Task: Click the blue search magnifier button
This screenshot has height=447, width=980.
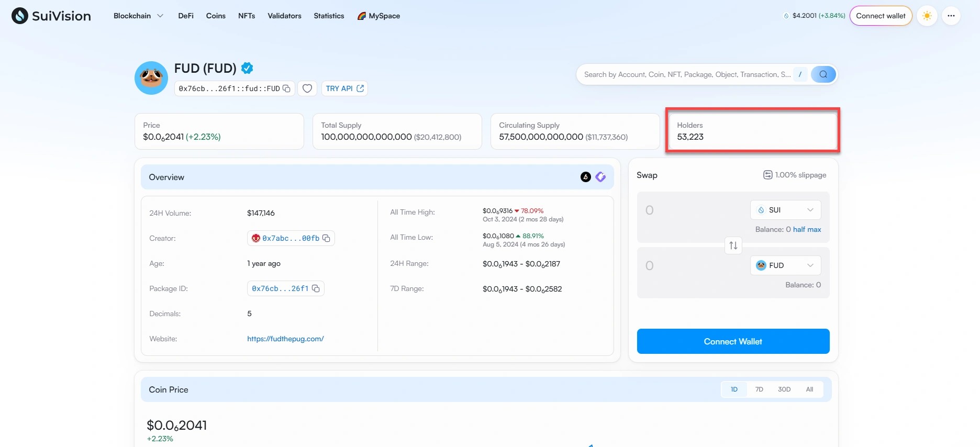Action: pos(823,74)
